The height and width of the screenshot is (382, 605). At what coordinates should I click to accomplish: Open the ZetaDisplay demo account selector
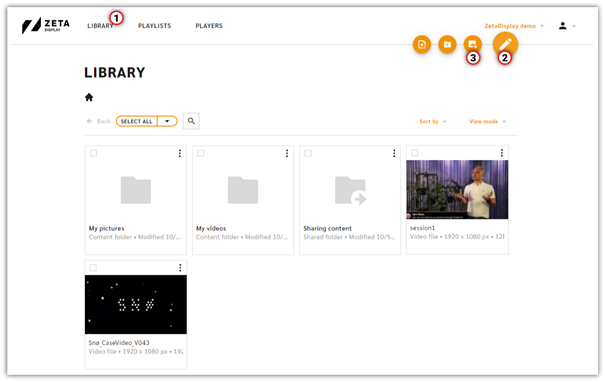[514, 26]
